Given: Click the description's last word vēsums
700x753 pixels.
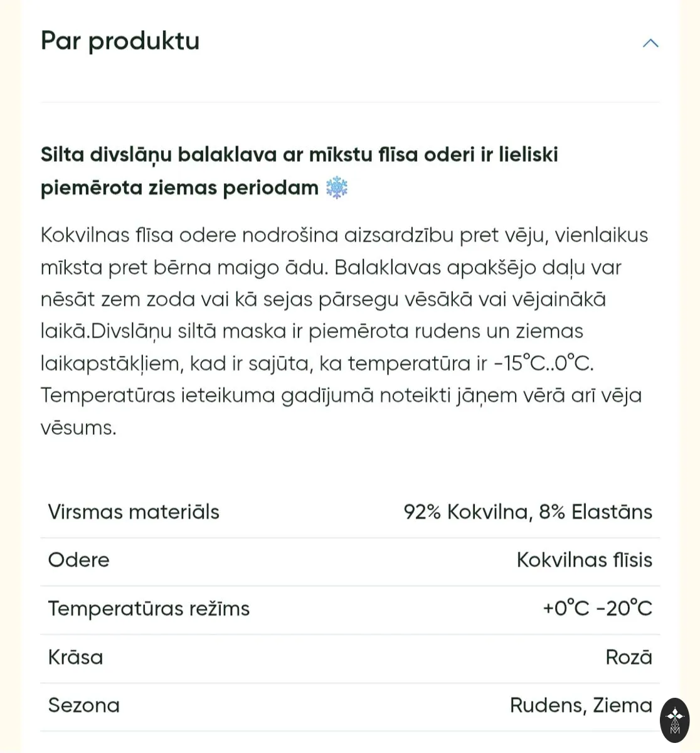Looking at the screenshot, I should pos(78,428).
